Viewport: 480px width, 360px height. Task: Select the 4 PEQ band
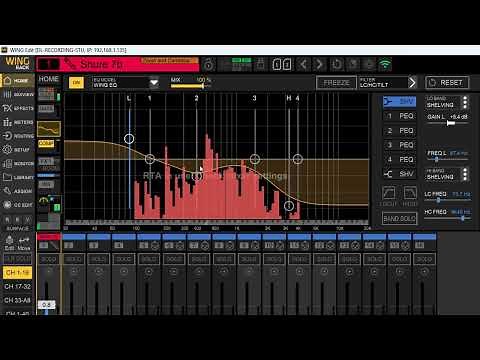click(399, 159)
